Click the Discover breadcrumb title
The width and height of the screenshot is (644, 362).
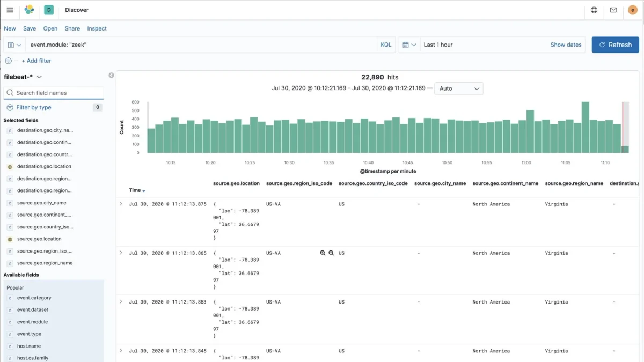(77, 10)
